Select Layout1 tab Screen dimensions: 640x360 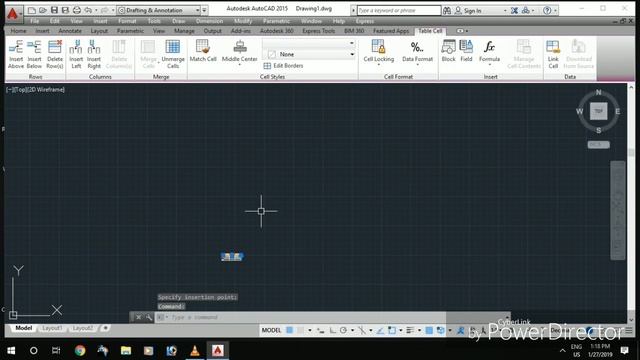[x=52, y=328]
